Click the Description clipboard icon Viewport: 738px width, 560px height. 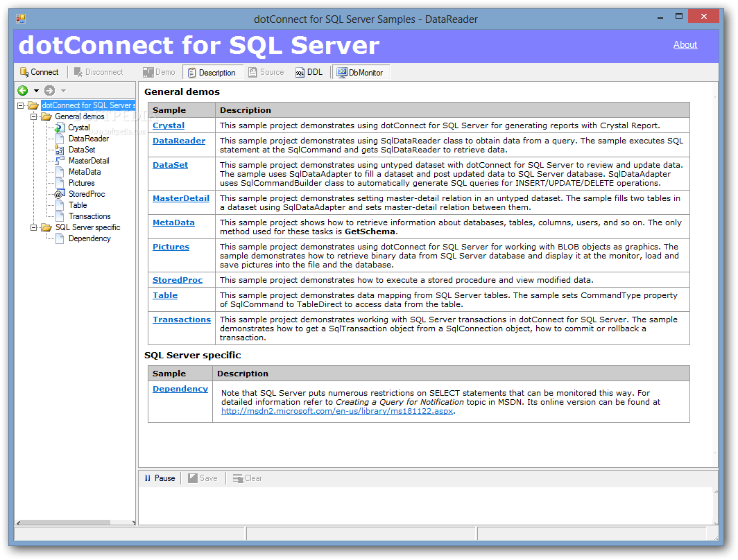coord(191,72)
